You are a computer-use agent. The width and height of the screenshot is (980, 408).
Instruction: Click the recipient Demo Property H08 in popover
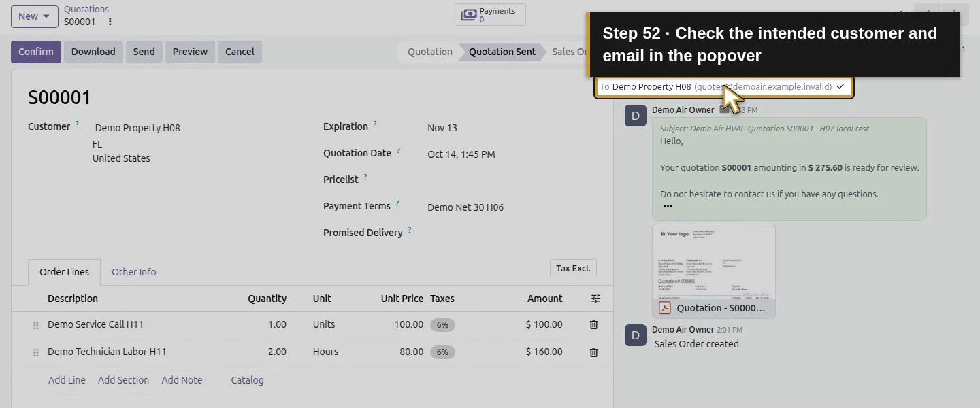coord(651,87)
